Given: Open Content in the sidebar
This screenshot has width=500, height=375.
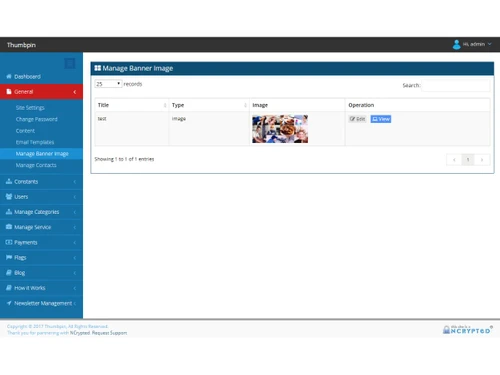Looking at the screenshot, I should 25,131.
